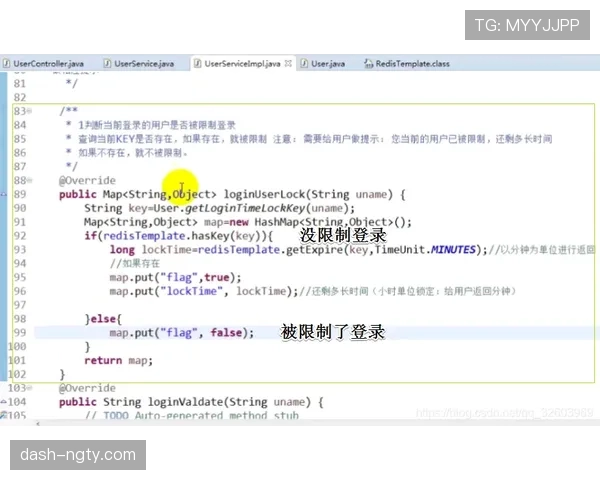600x480 pixels.
Task: Click the return map statement
Action: click(x=118, y=360)
